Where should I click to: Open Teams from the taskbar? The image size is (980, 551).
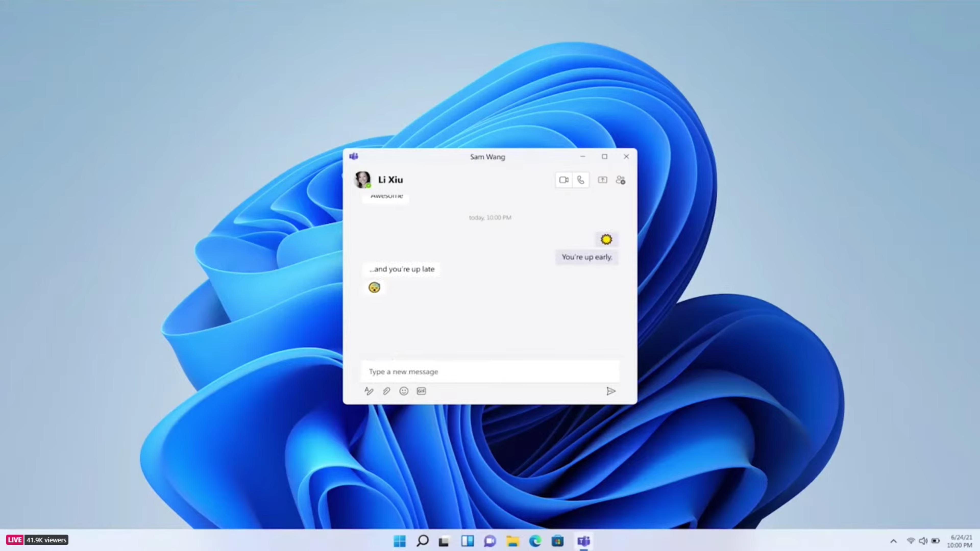tap(583, 541)
